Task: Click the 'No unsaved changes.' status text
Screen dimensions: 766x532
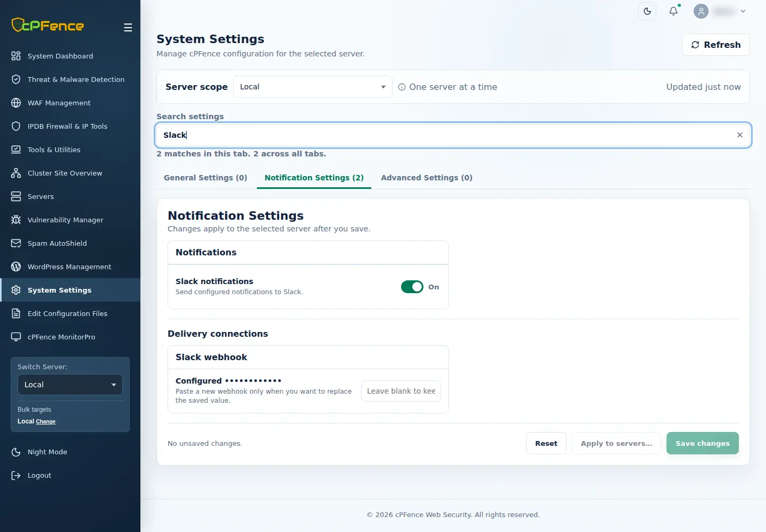Action: [205, 443]
